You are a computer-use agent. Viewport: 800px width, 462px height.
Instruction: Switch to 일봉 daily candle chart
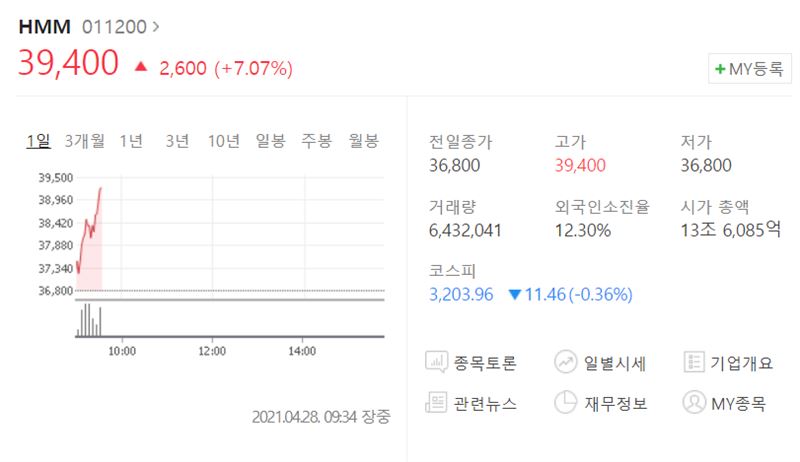pos(270,141)
